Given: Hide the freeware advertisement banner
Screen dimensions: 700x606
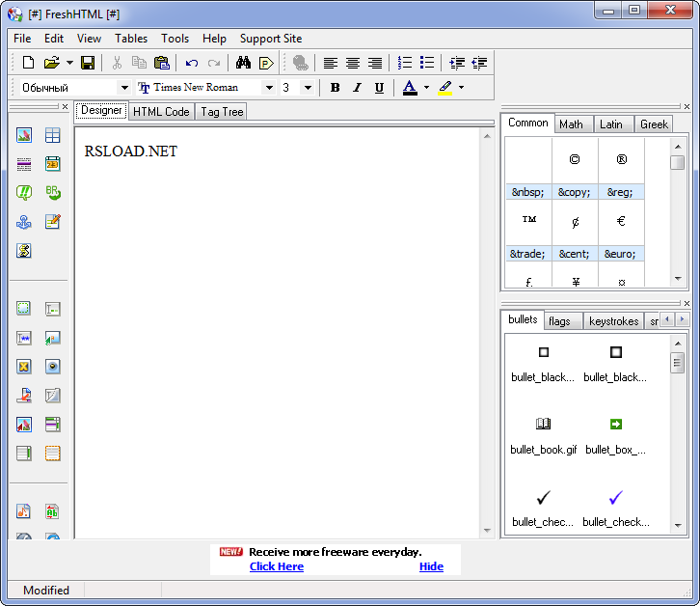Looking at the screenshot, I should click(x=431, y=566).
